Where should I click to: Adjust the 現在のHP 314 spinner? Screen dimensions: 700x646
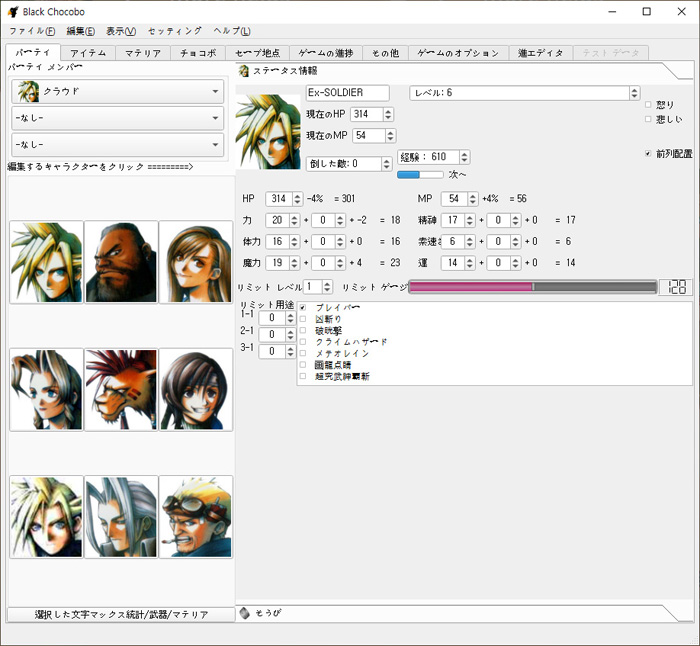point(372,114)
